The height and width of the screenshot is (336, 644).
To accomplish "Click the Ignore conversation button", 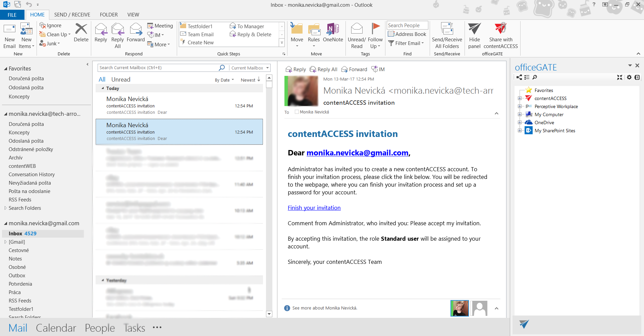I will click(51, 26).
